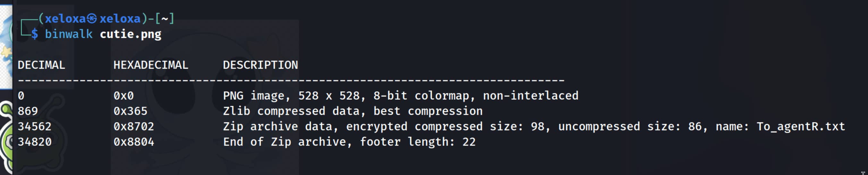Viewport: 868px width, 175px height.
Task: Click the Kali skull symbol in the prompt
Action: point(92,19)
